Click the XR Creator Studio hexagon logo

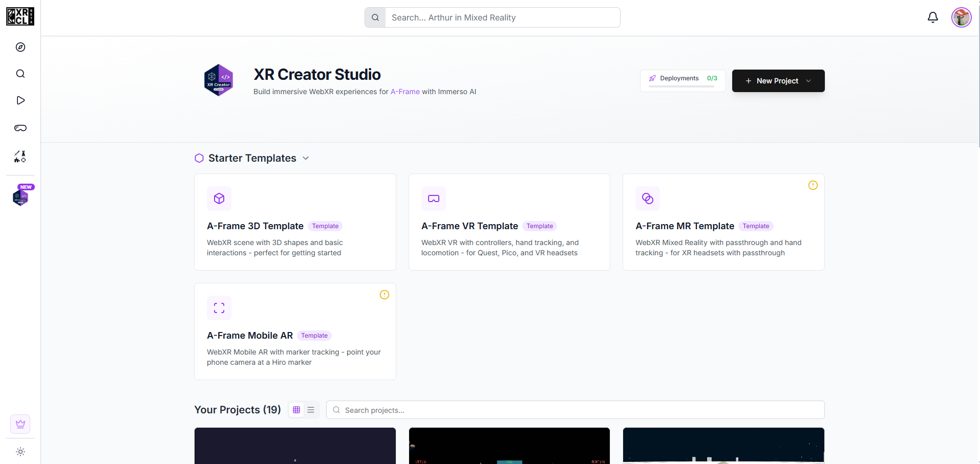point(219,80)
